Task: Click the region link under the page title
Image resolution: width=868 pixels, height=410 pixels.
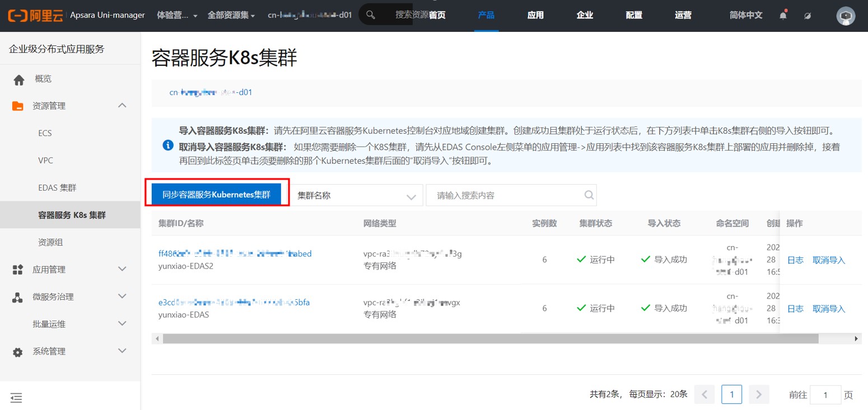Action: pyautogui.click(x=211, y=92)
